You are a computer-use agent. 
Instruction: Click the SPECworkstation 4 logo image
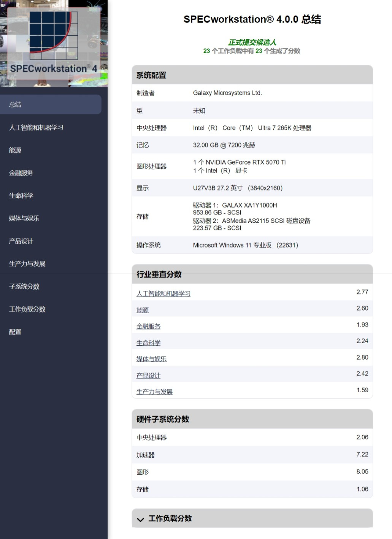click(x=54, y=43)
